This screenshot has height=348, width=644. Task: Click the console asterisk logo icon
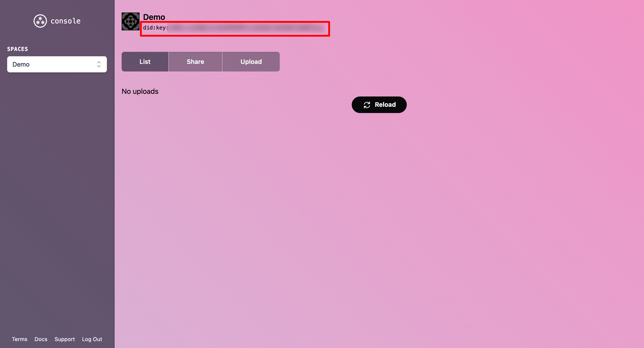(40, 21)
